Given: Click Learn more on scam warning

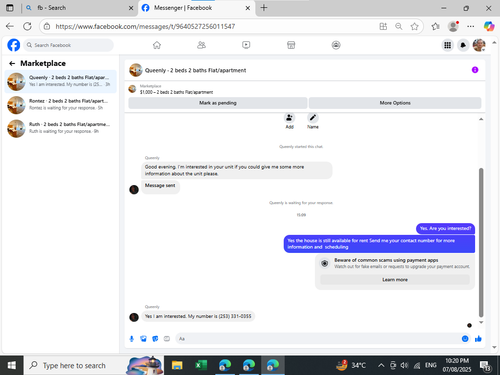Looking at the screenshot, I should tap(395, 280).
